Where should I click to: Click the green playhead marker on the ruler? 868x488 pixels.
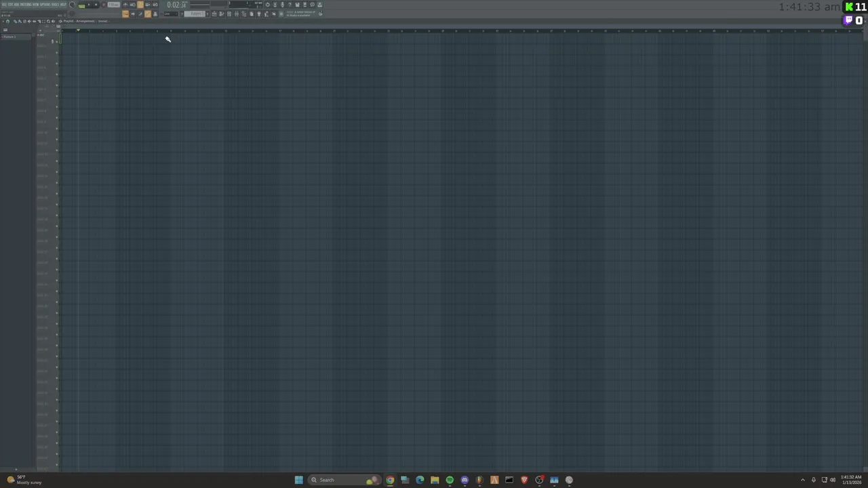click(x=78, y=30)
